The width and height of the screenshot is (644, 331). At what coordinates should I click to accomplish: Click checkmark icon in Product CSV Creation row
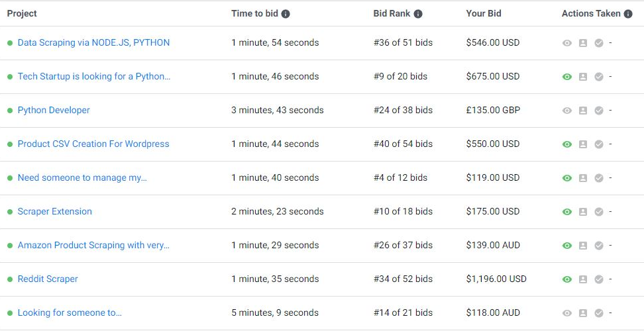(599, 144)
